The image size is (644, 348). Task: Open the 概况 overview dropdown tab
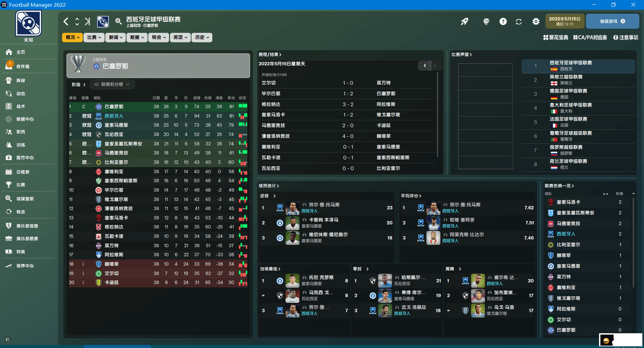(72, 38)
